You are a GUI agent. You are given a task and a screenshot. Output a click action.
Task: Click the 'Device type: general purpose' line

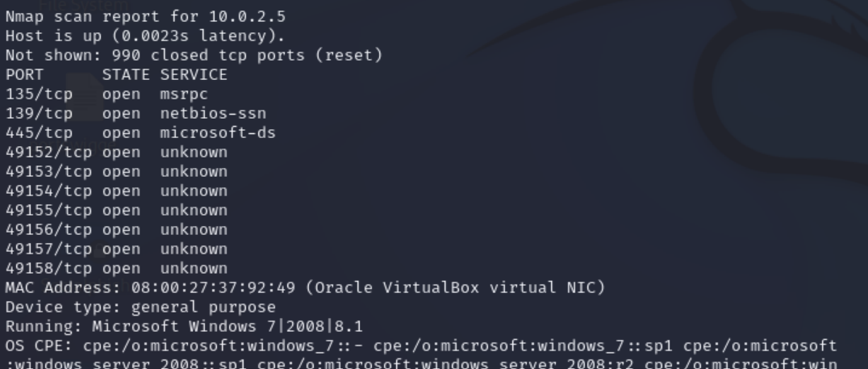pyautogui.click(x=140, y=308)
